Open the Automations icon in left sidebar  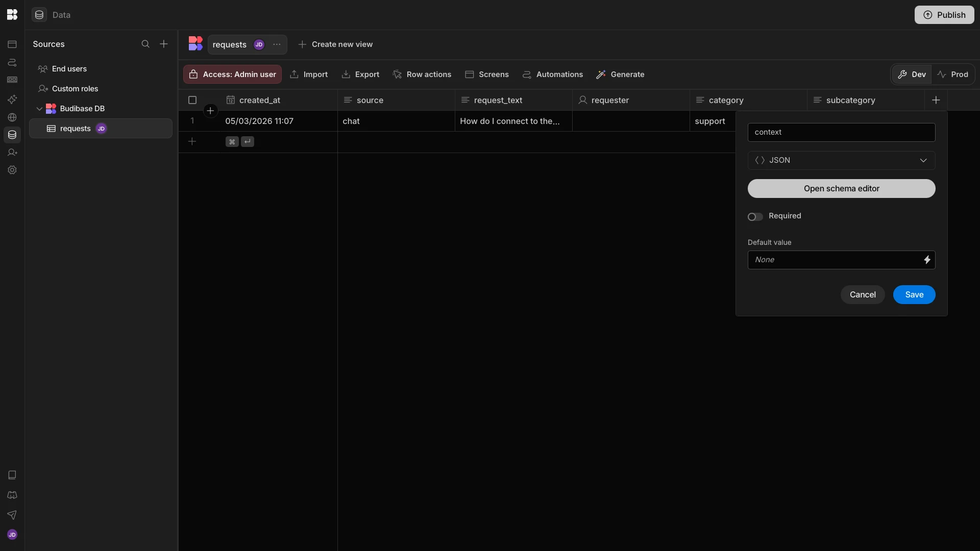(12, 63)
